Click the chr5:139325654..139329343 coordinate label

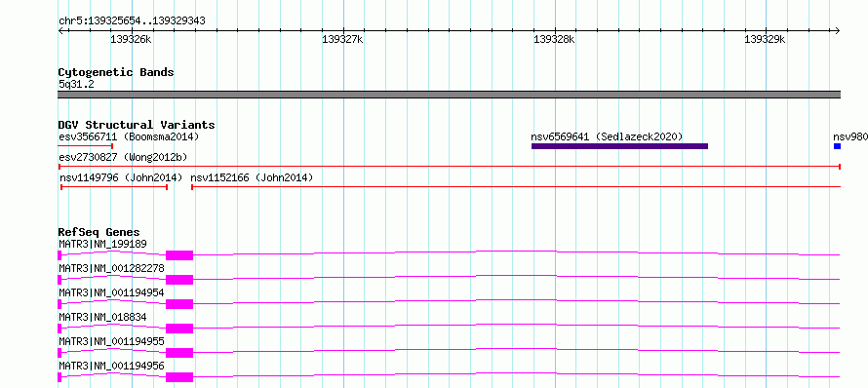132,21
